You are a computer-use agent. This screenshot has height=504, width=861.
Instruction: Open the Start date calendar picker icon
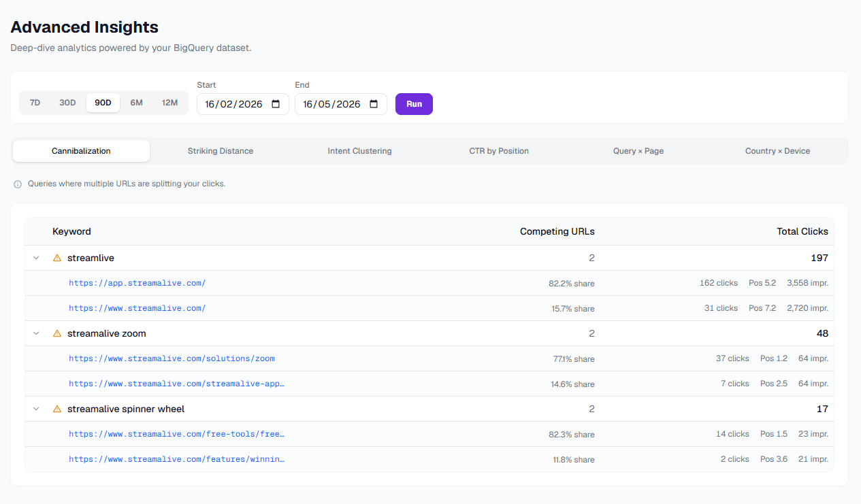pyautogui.click(x=276, y=104)
